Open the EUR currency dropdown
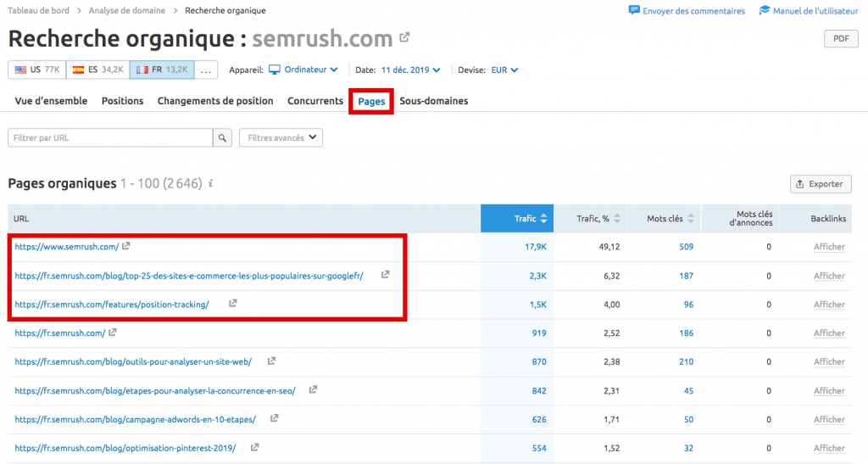This screenshot has width=868, height=464. pos(504,70)
